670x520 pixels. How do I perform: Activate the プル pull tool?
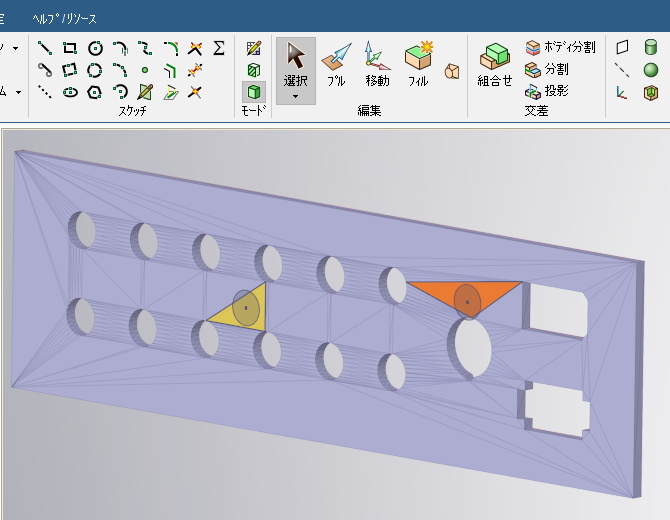tap(336, 64)
